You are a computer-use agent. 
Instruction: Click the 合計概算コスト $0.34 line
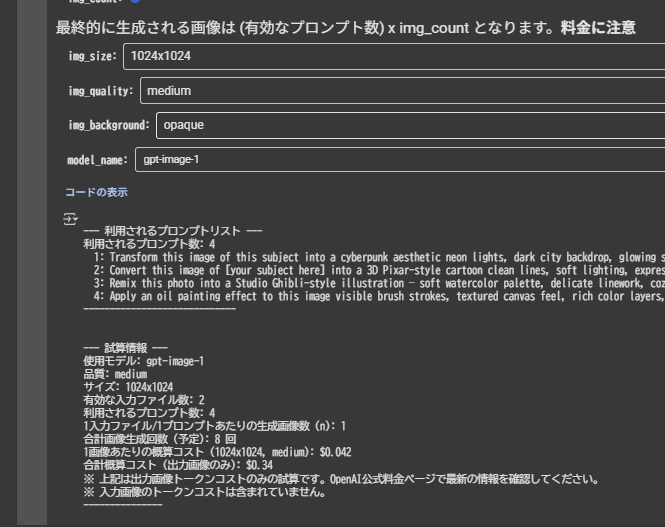pyautogui.click(x=178, y=466)
